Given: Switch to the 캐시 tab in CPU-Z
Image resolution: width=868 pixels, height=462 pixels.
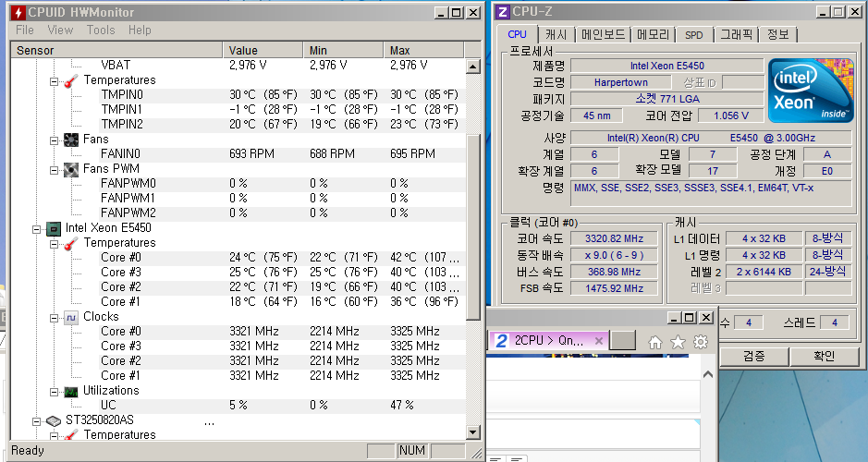Looking at the screenshot, I should click(556, 34).
